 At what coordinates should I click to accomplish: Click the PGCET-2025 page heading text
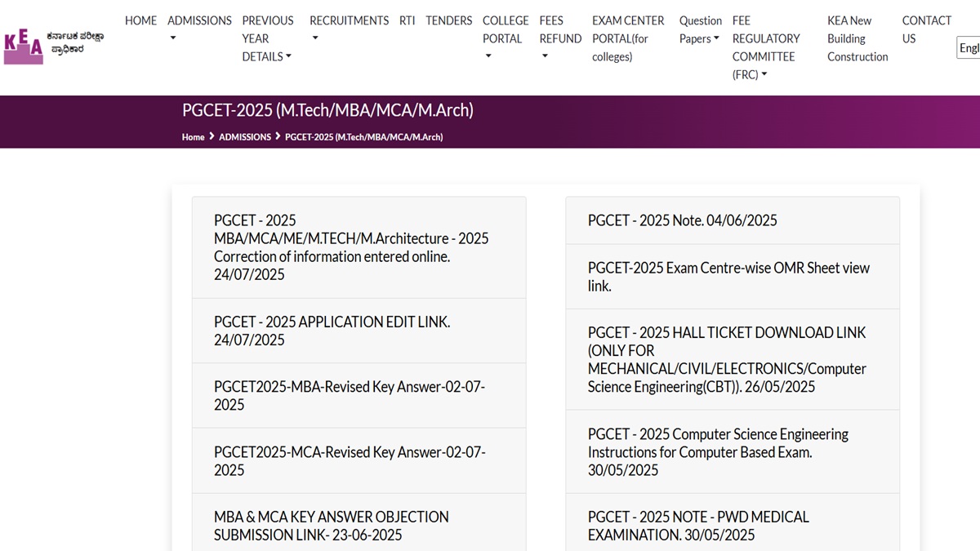coord(327,109)
